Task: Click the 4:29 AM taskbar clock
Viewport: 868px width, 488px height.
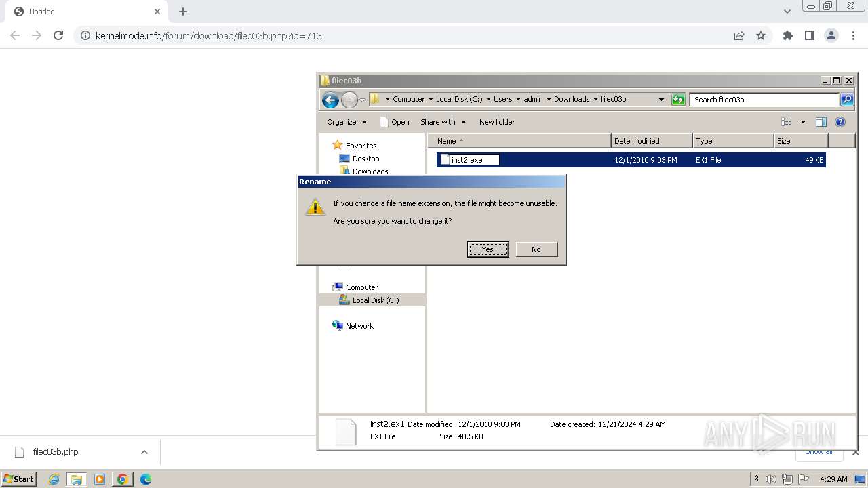Action: point(833,479)
